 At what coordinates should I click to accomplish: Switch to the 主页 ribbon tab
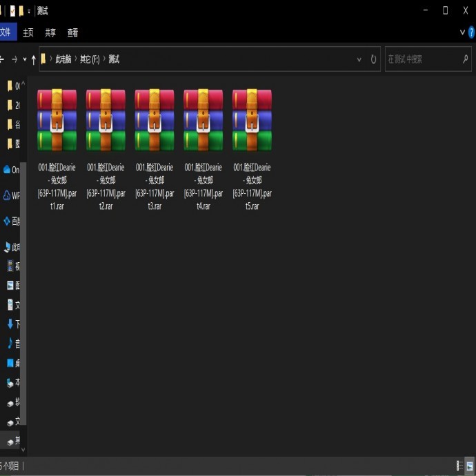(28, 32)
